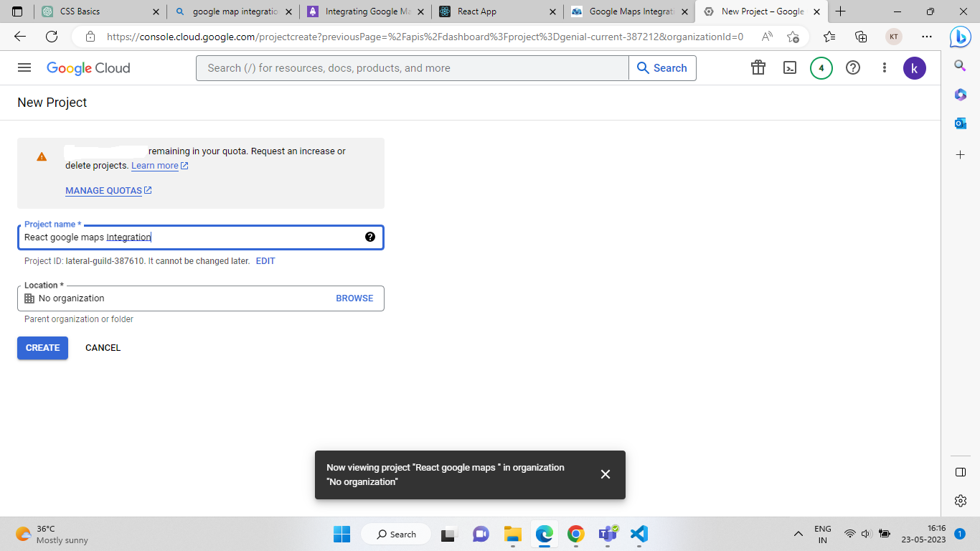This screenshot has height=551, width=980.
Task: Open the three-dot settings menu
Action: coord(885,68)
